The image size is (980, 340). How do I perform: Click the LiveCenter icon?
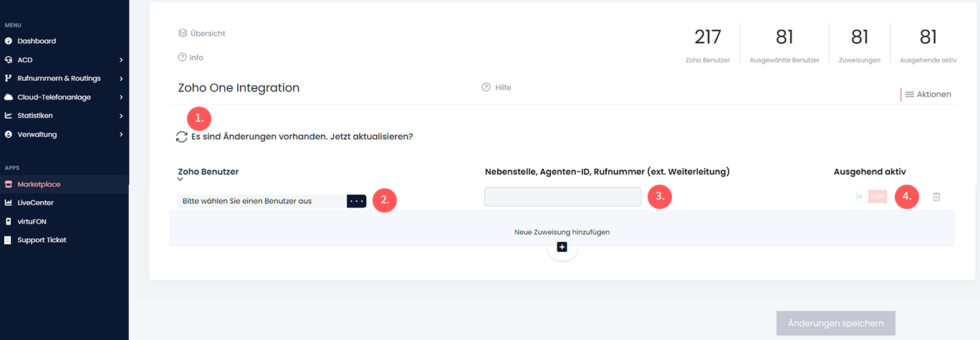[x=9, y=203]
